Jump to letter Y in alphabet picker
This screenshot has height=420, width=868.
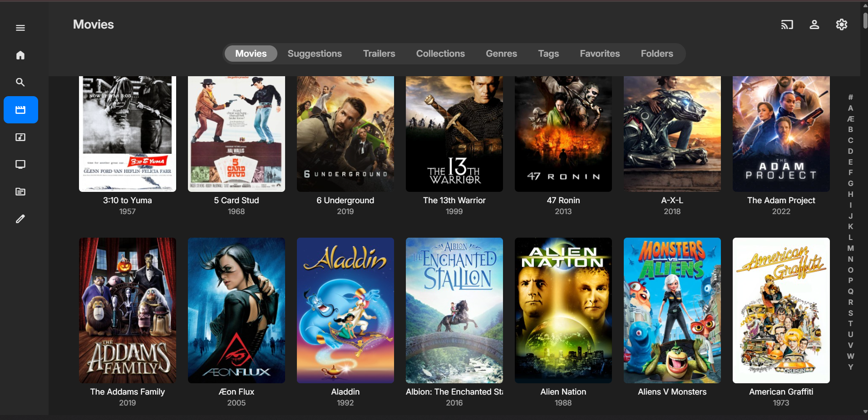[851, 367]
